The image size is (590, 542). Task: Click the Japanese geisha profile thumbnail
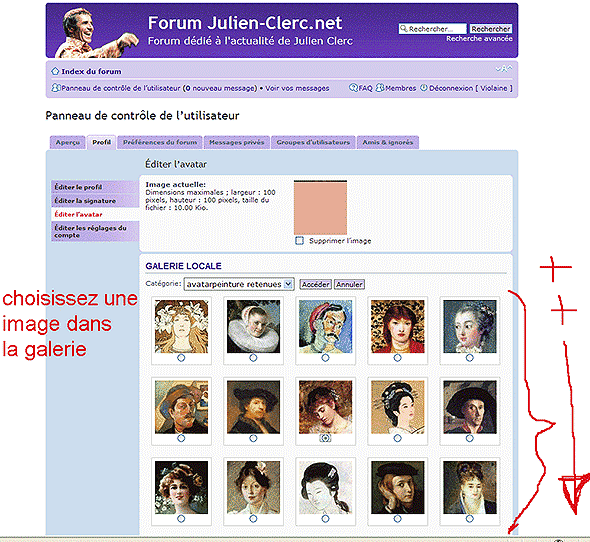pyautogui.click(x=397, y=407)
